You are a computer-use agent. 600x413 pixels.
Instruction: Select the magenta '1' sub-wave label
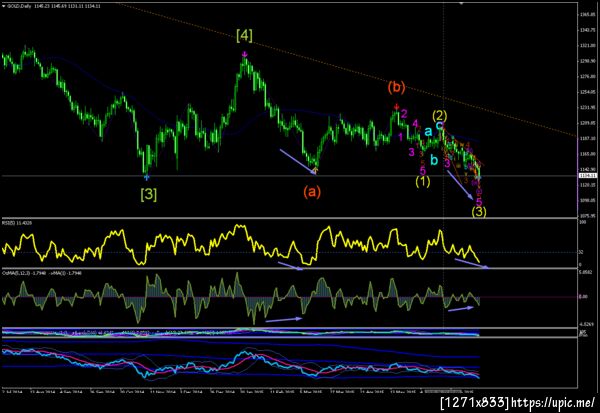(x=400, y=137)
